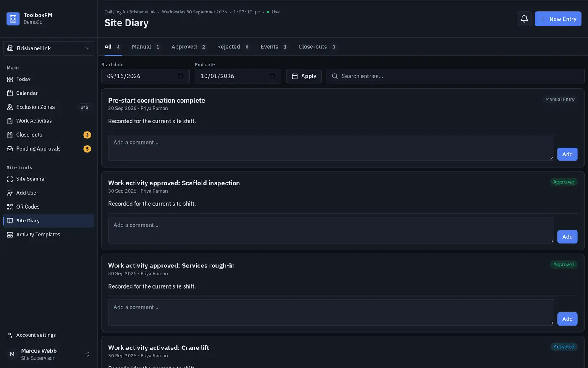Expand the BrisbaneLink project dropdown

(49, 48)
